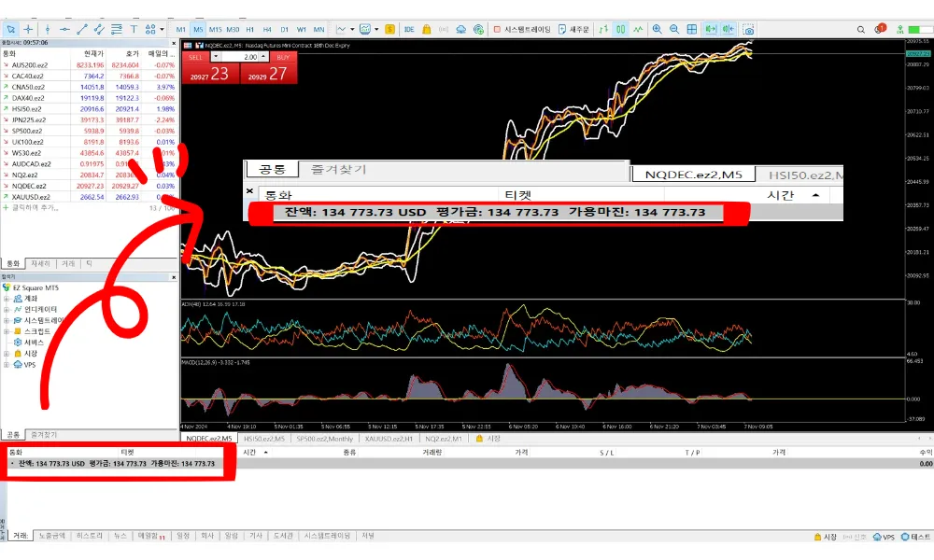Open the 자세히 tab in Market Watch

click(x=40, y=263)
